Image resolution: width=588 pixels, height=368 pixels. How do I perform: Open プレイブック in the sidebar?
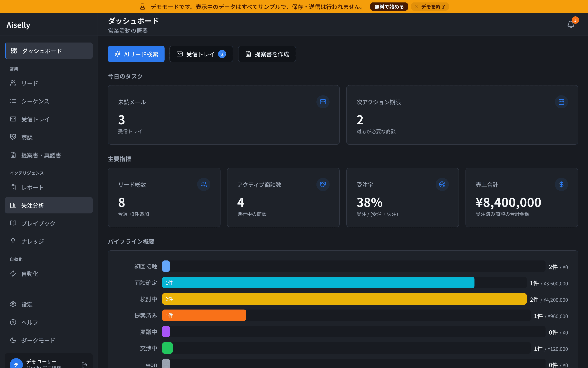click(x=49, y=223)
